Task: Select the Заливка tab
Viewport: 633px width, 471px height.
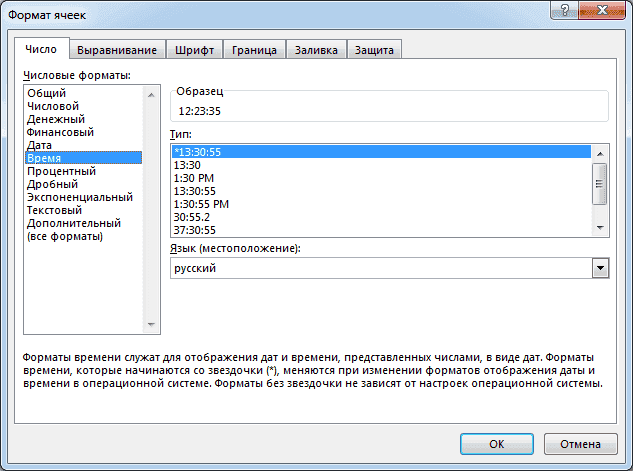Action: pos(317,50)
